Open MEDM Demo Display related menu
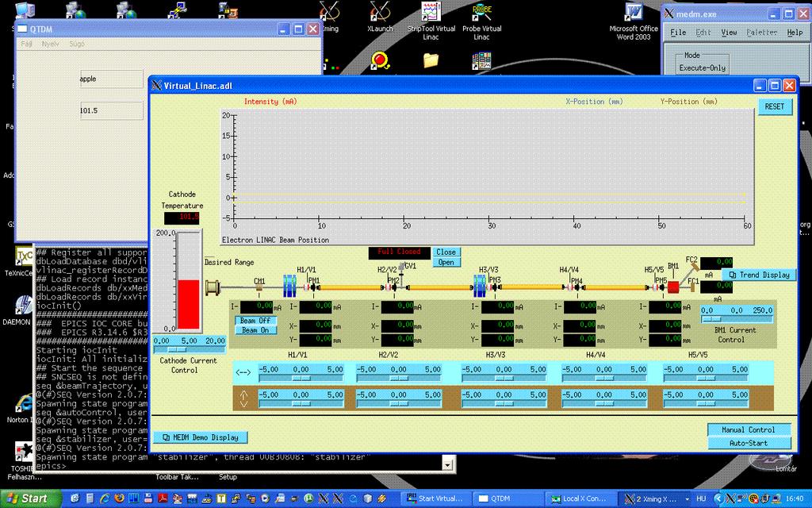Viewport: 812px width, 508px height. (x=200, y=437)
